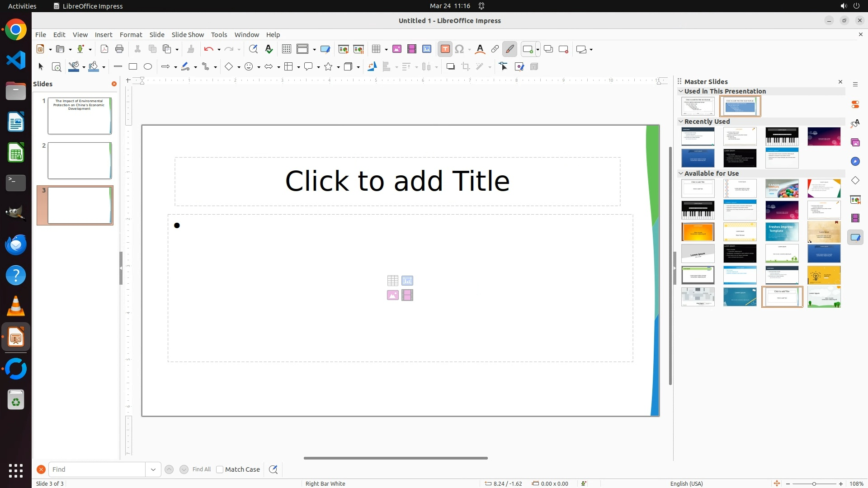Open the Format menu
Screen dimensions: 868x488
pyautogui.click(x=131, y=35)
